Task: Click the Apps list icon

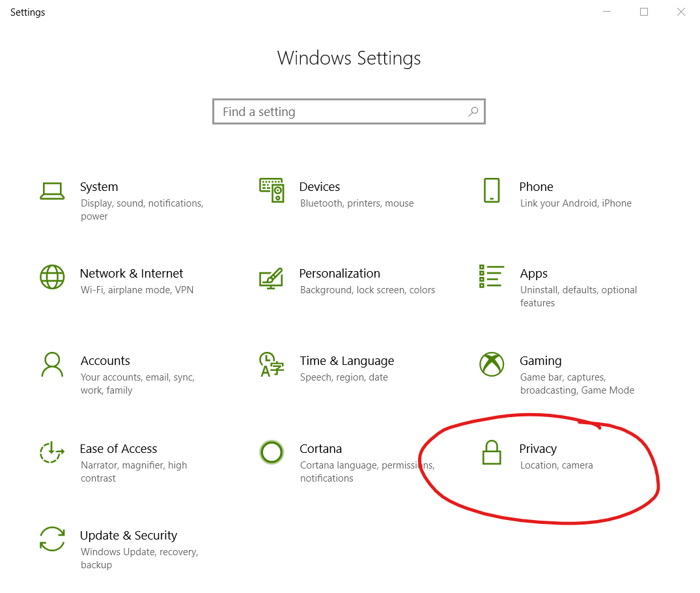Action: click(x=492, y=276)
